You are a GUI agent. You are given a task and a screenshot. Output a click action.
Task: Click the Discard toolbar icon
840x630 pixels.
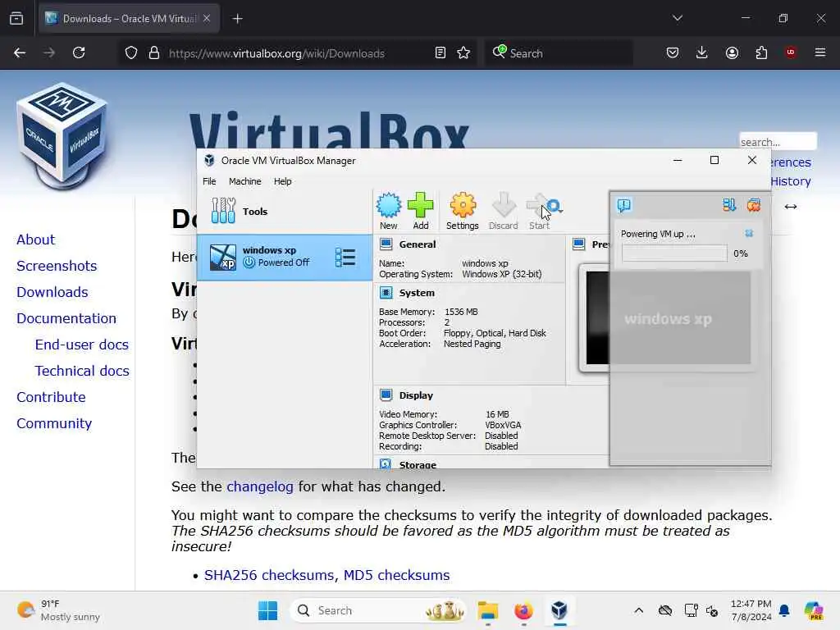pos(503,205)
